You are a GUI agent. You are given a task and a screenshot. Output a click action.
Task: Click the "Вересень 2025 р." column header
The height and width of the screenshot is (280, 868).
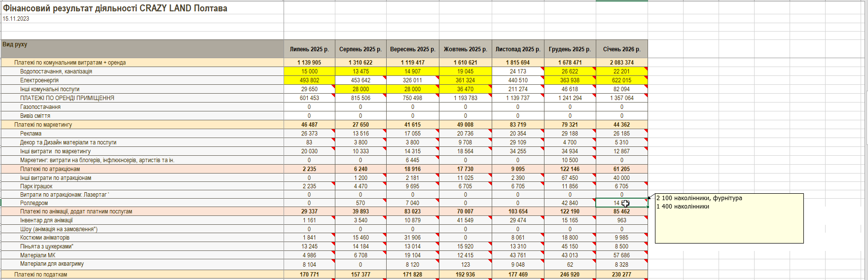(x=413, y=49)
